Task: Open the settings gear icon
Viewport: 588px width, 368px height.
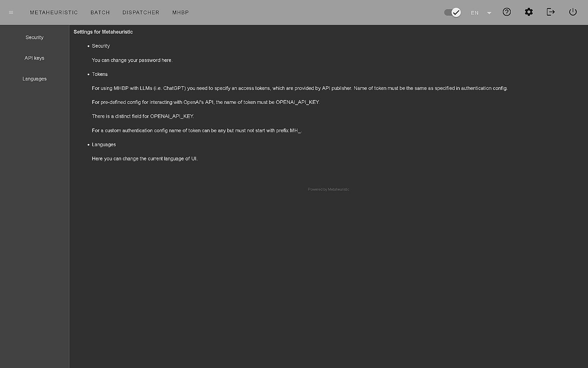Action: pos(528,12)
